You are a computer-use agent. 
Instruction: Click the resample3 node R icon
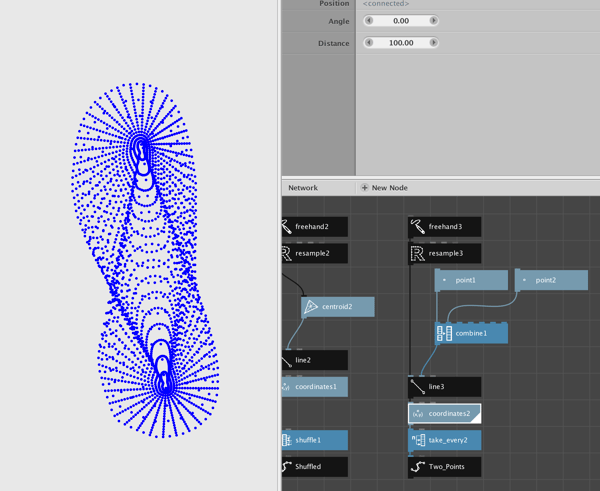point(417,253)
